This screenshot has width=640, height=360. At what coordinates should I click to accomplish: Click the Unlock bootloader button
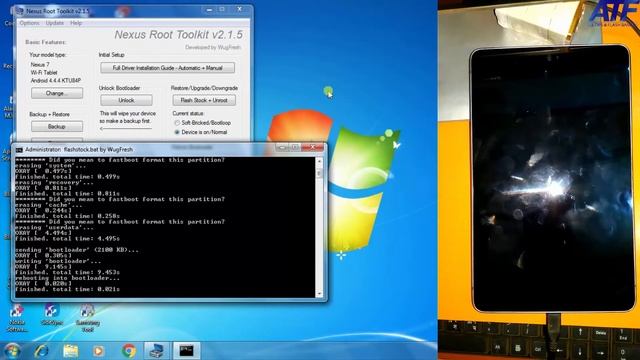pos(126,100)
